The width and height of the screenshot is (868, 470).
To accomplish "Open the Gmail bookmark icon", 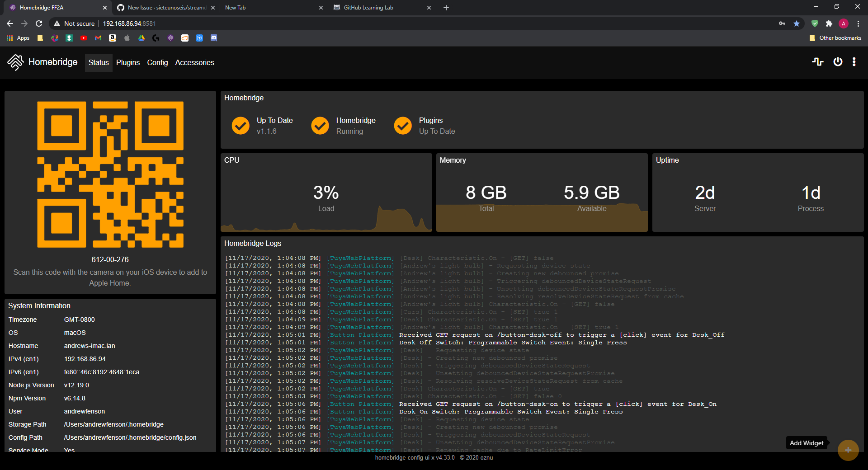I will click(x=98, y=38).
